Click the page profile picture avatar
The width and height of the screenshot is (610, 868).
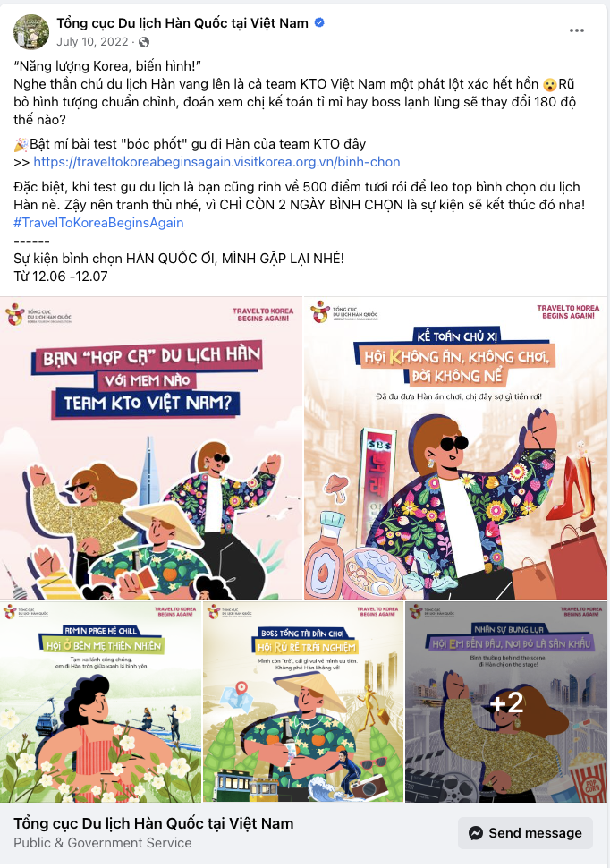click(x=31, y=32)
